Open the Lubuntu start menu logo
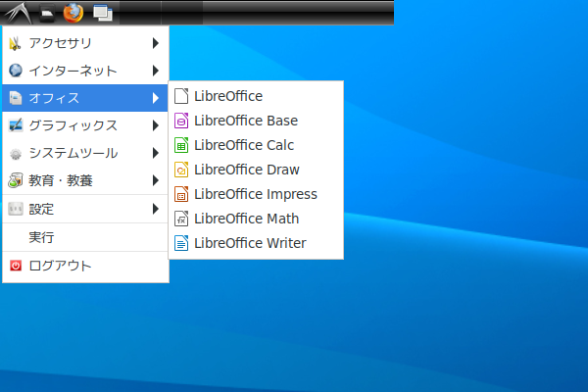 [18, 13]
